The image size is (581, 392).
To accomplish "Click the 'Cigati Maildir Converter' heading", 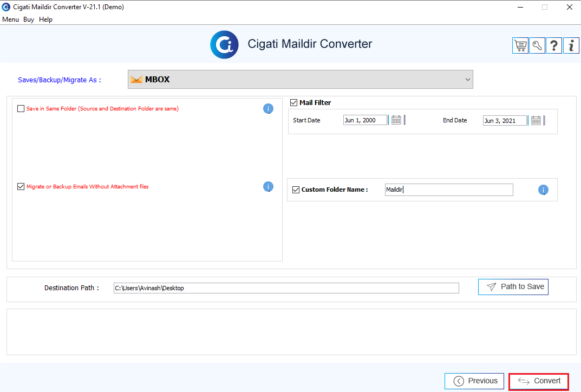I will coord(310,44).
